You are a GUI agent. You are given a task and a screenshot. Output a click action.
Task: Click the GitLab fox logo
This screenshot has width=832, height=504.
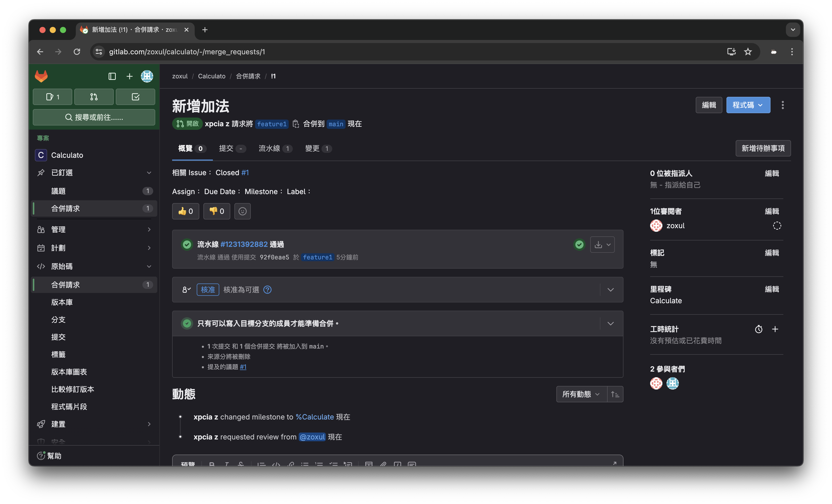pyautogui.click(x=41, y=76)
